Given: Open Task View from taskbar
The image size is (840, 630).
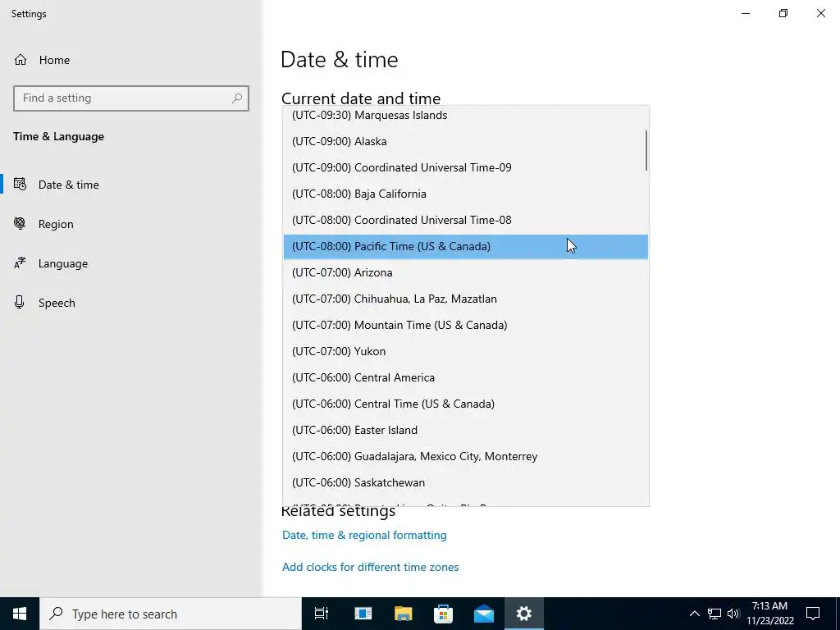Looking at the screenshot, I should [x=322, y=614].
